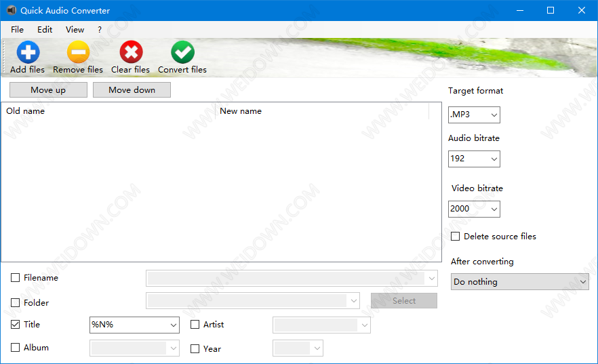The width and height of the screenshot is (598, 364).
Task: Check Delete source files option
Action: [456, 237]
